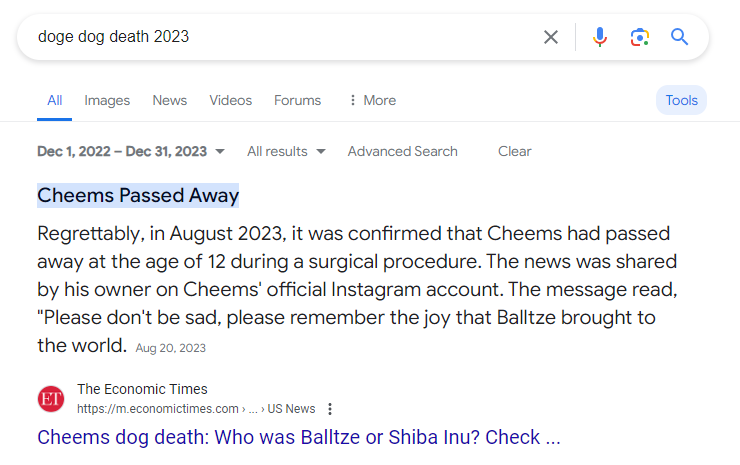The image size is (740, 465).
Task: Start voice search with microphone icon
Action: click(x=599, y=37)
